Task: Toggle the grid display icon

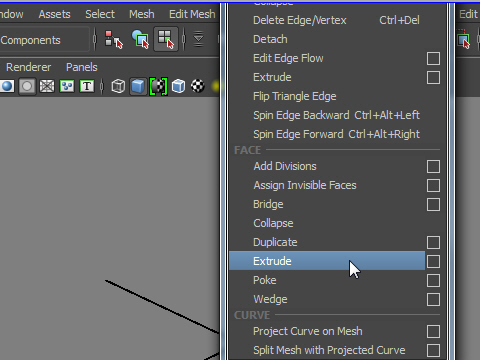Action: point(47,86)
